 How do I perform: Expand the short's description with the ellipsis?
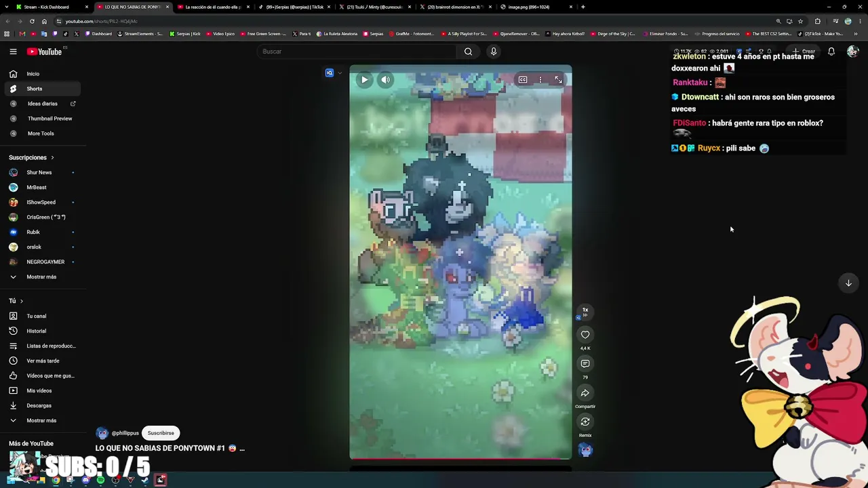(x=242, y=449)
